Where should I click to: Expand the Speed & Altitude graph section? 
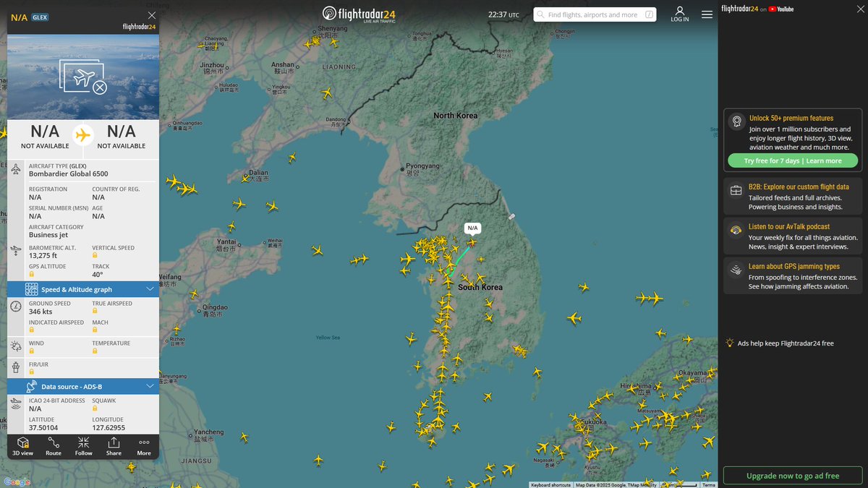point(83,289)
